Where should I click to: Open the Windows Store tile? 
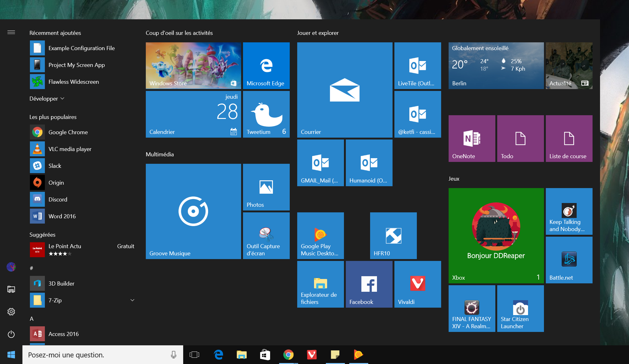193,66
